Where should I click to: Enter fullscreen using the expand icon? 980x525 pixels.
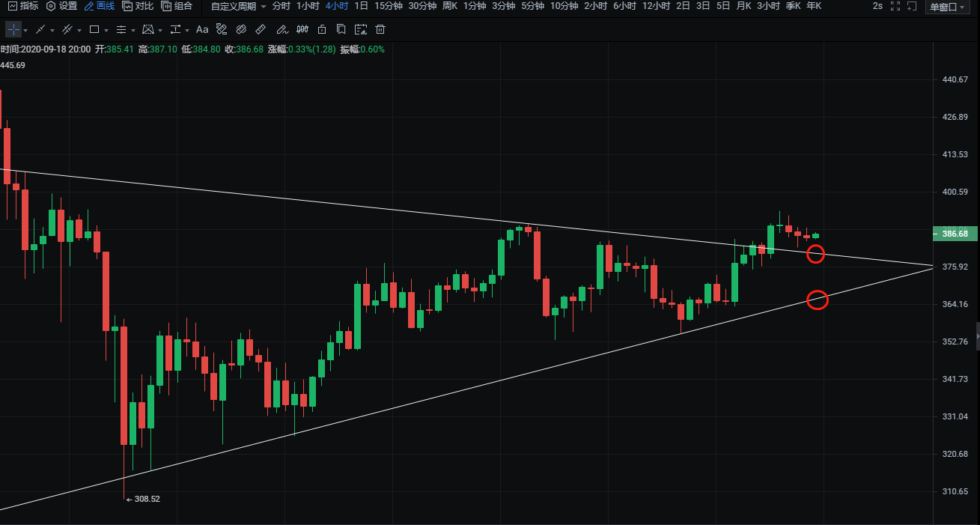(x=910, y=7)
